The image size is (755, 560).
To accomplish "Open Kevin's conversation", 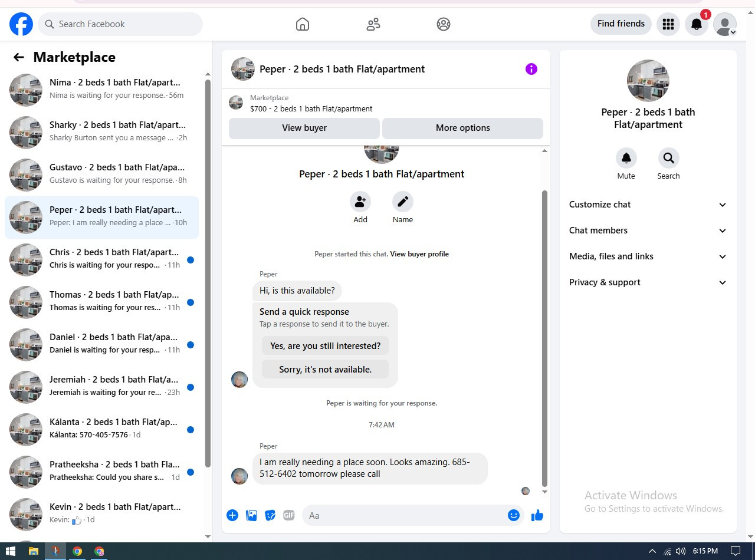I will (101, 515).
